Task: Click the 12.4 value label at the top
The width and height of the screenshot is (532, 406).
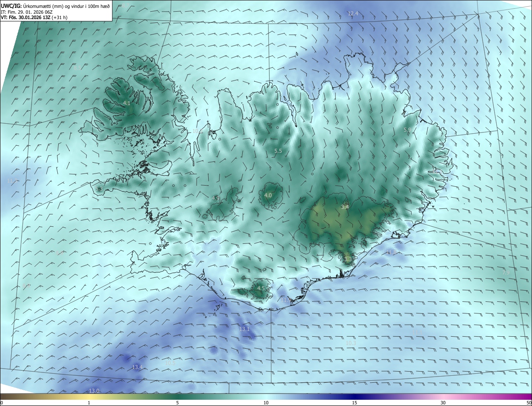Action: click(353, 14)
